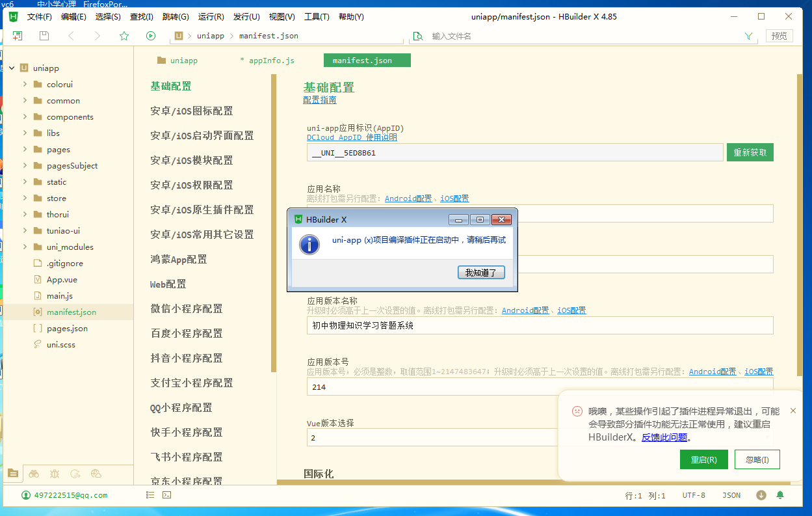Select 微信小程序配置 in the settings list

pos(187,308)
